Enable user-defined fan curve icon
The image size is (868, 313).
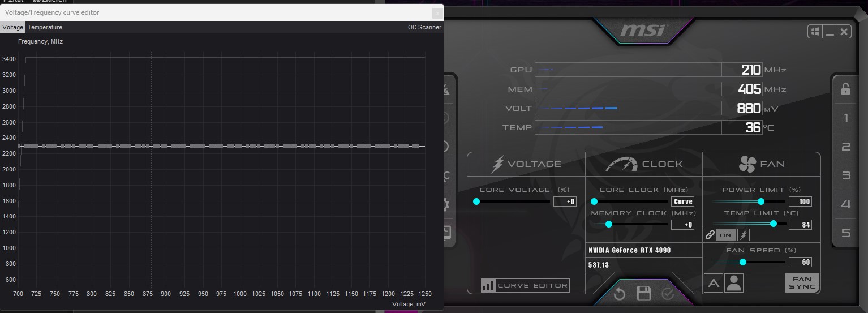point(734,283)
